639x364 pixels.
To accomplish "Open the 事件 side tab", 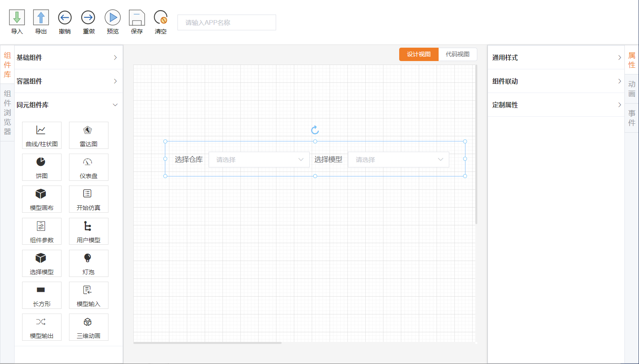I will (632, 118).
